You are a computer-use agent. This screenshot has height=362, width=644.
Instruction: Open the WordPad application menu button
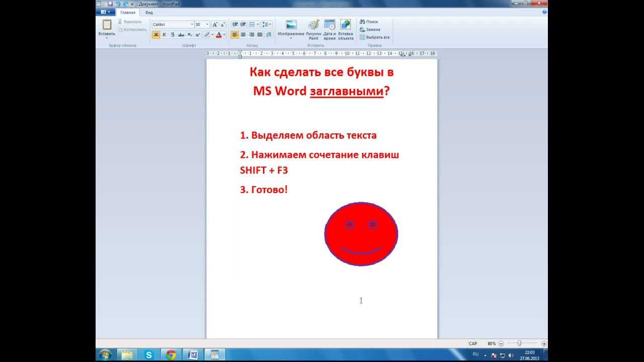[106, 12]
